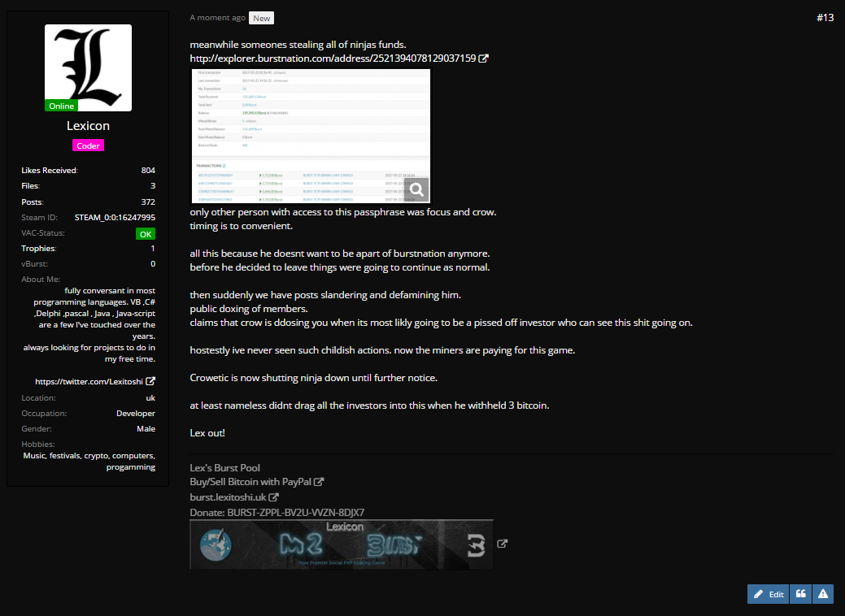The image size is (845, 616).
Task: Click the Gender 'Male' value
Action: click(146, 428)
